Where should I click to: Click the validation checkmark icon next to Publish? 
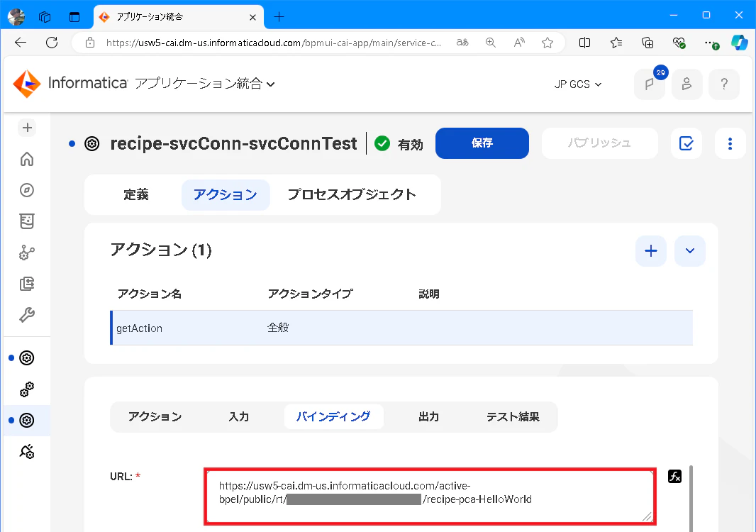tap(686, 143)
